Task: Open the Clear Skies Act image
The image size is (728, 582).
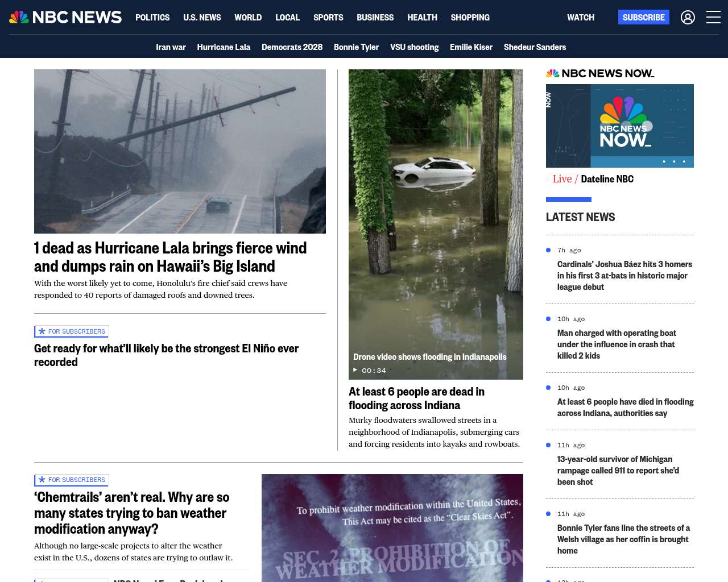Action: [392, 528]
